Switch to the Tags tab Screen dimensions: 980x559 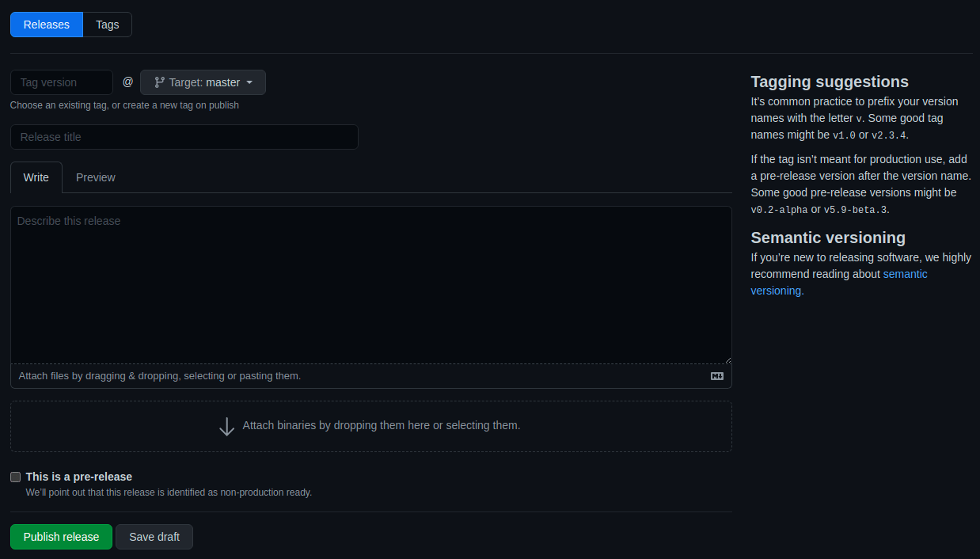(108, 25)
